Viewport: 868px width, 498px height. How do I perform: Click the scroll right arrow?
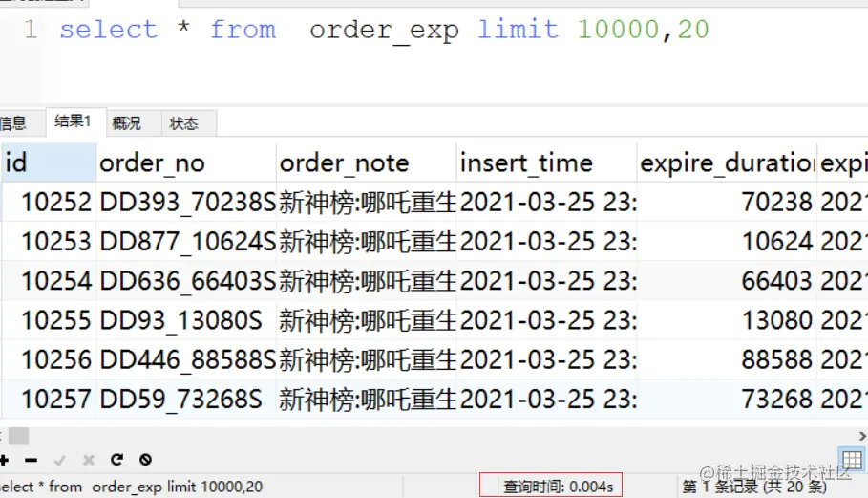(x=862, y=437)
